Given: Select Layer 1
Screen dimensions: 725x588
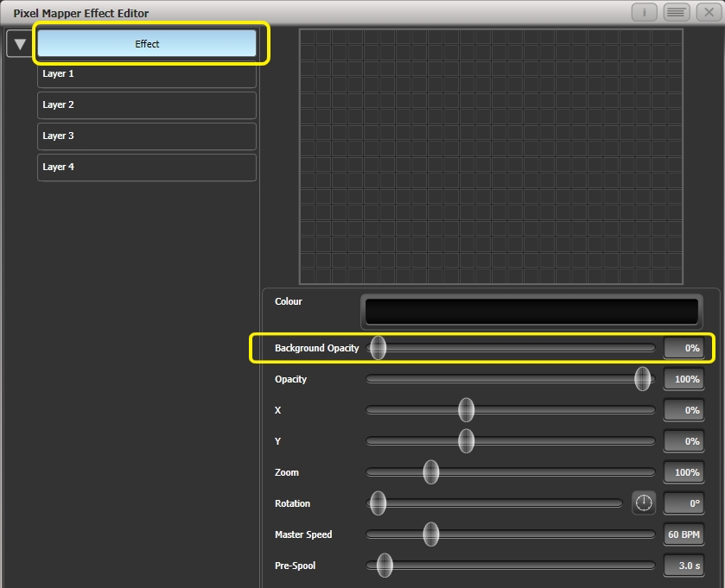Looking at the screenshot, I should click(146, 74).
